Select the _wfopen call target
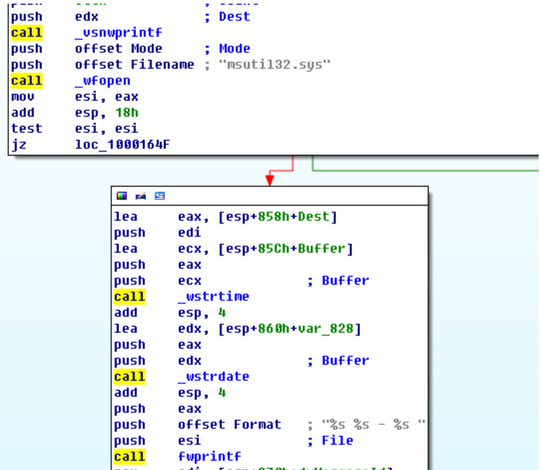Image resolution: width=540 pixels, height=470 pixels. [103, 81]
